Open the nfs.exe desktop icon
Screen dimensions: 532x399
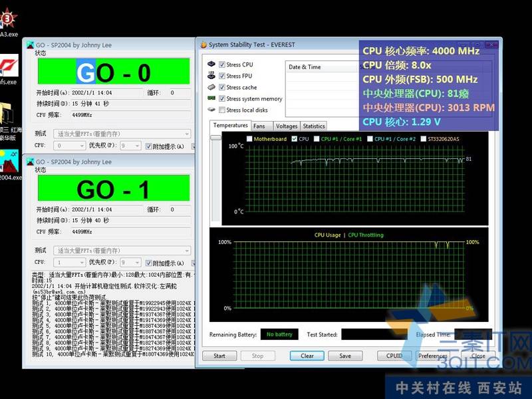(8, 70)
